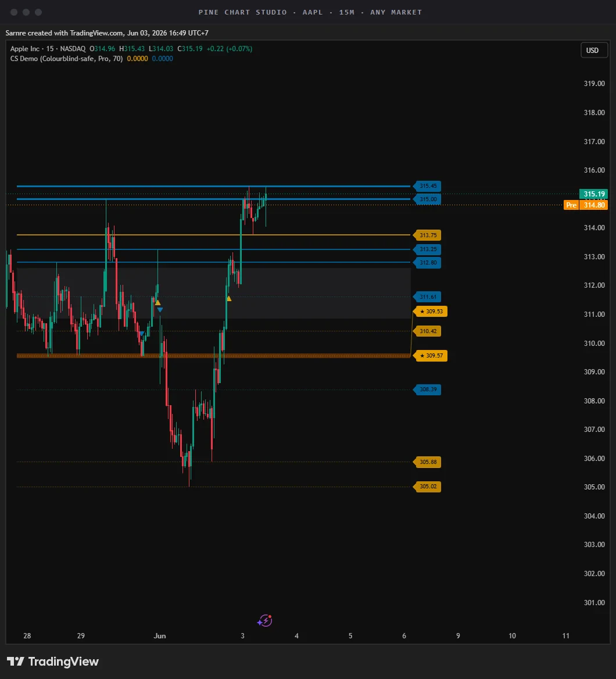Click the open value O314.96
Image resolution: width=616 pixels, height=679 pixels.
point(103,49)
